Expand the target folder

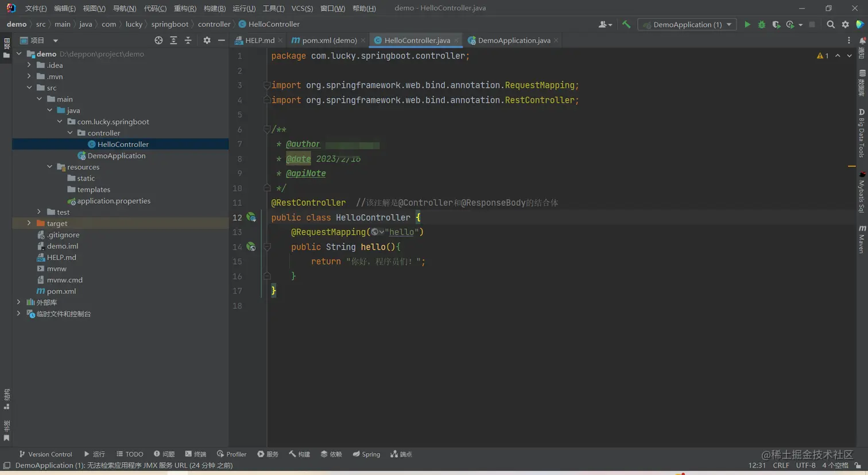pyautogui.click(x=29, y=223)
